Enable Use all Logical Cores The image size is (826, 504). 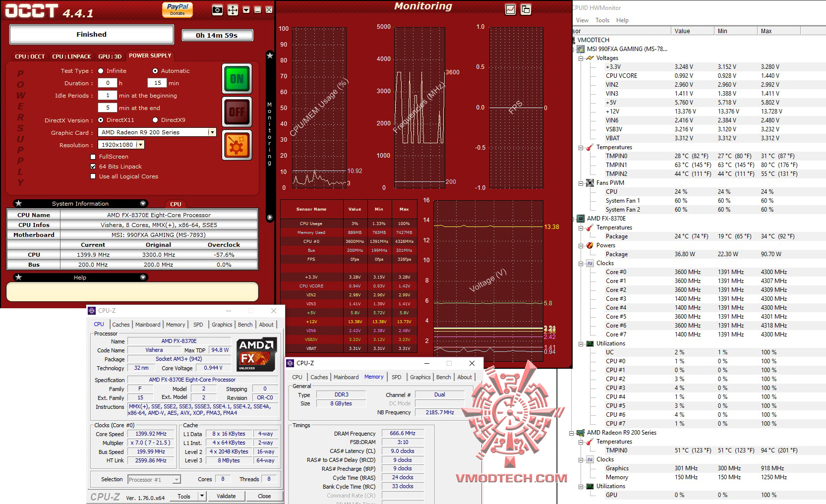[x=93, y=176]
